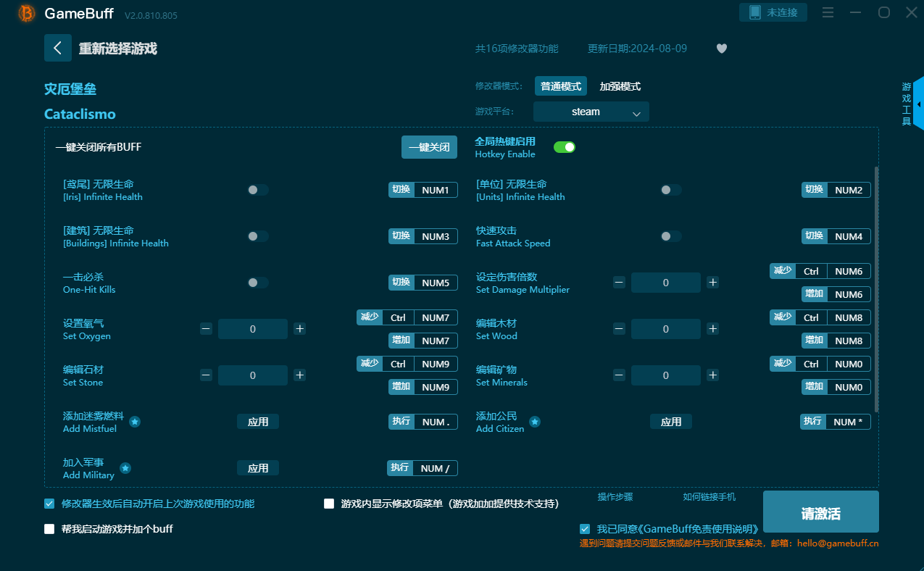Enable [Iris] Infinite Health toggle
Viewport: 924px width, 571px height.
(x=258, y=190)
